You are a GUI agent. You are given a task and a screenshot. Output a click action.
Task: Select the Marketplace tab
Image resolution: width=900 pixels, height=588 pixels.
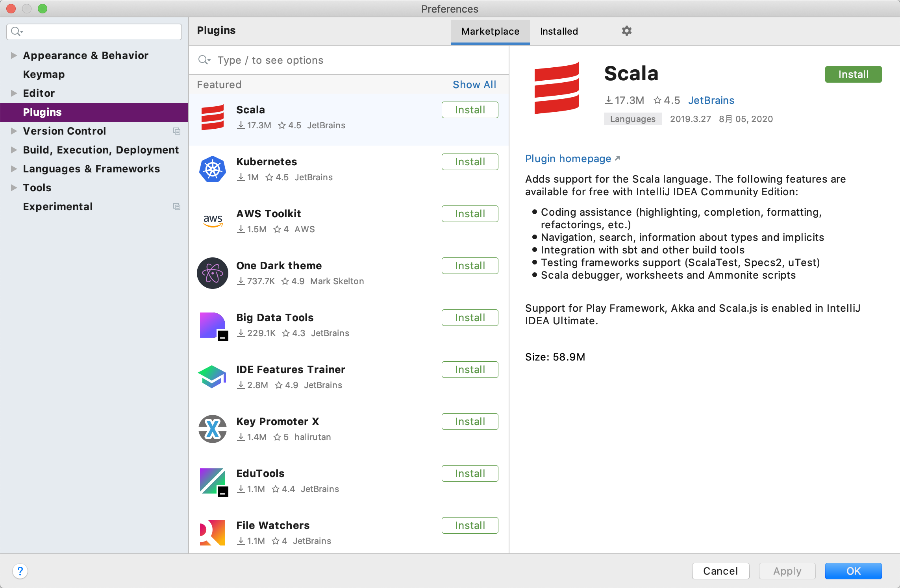pos(490,31)
